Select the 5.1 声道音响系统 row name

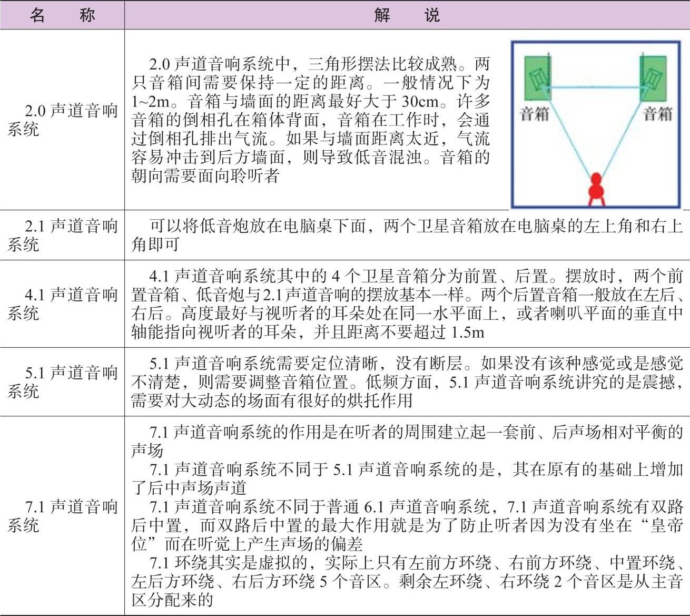(x=62, y=382)
